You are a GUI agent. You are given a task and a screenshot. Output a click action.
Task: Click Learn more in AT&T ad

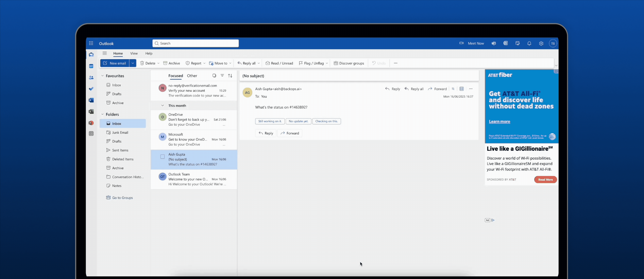500,121
